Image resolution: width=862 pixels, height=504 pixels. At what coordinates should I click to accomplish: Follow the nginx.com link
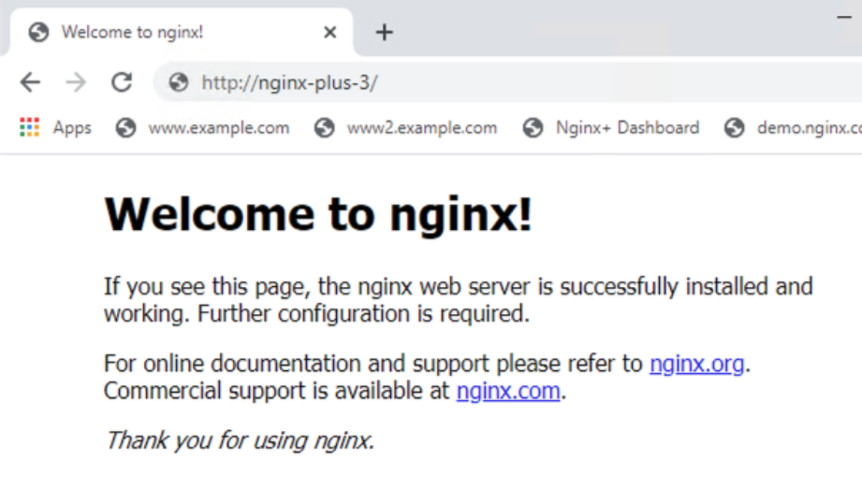coord(508,391)
